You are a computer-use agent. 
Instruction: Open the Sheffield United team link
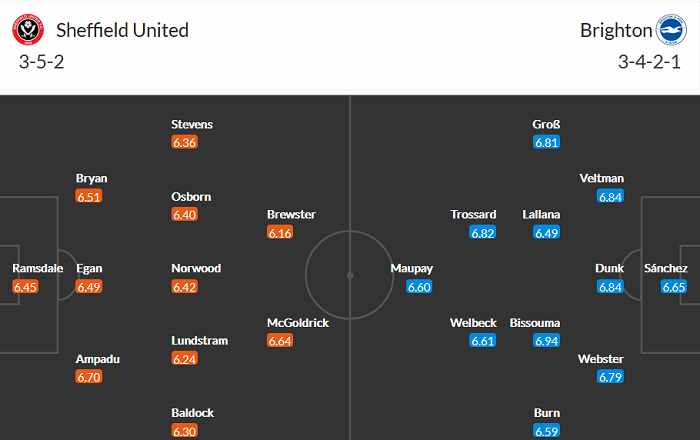click(x=122, y=30)
